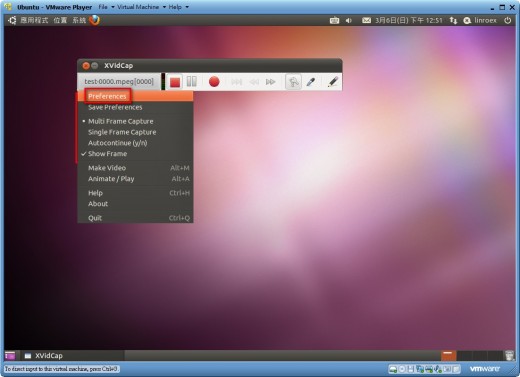Expand the Virtual Machine dropdown menu
This screenshot has height=377, width=520.
point(141,7)
